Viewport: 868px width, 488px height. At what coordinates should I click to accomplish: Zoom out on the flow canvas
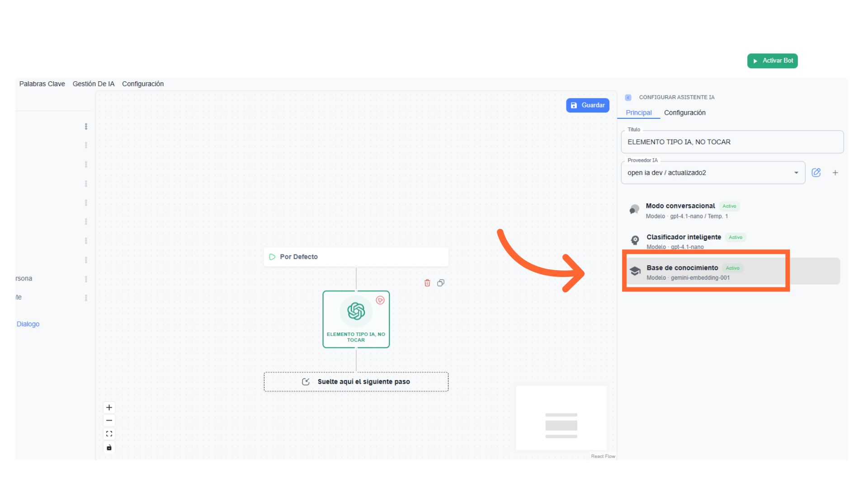(109, 421)
